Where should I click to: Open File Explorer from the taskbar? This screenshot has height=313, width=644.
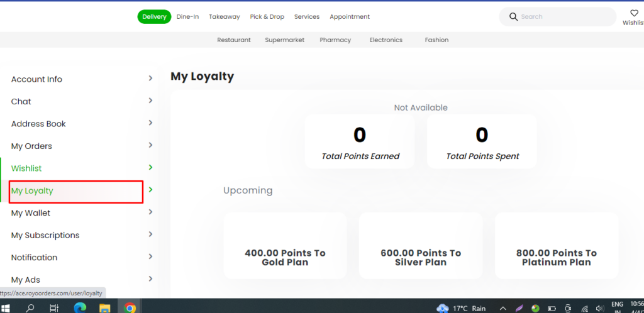[104, 308]
